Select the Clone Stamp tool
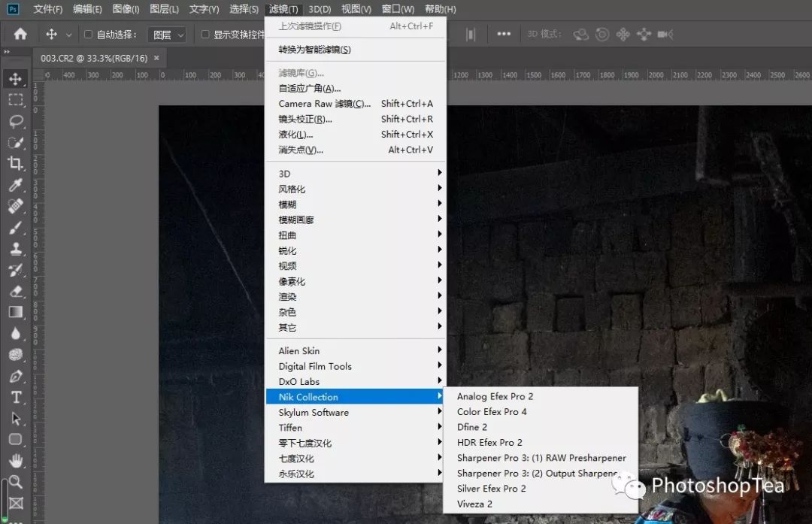 pyautogui.click(x=16, y=249)
